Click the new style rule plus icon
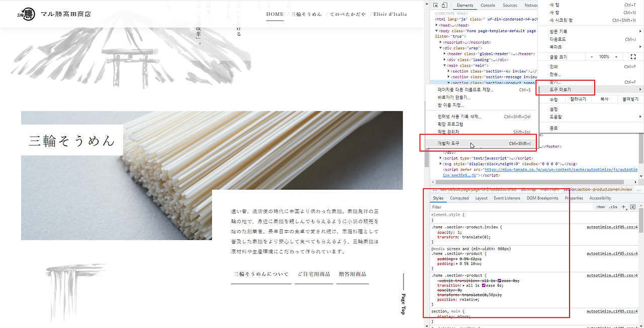This screenshot has height=328, width=644. pos(624,207)
